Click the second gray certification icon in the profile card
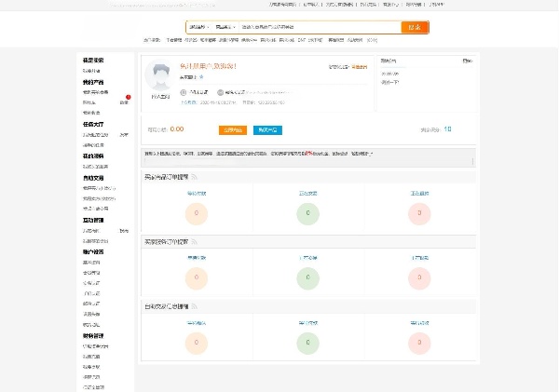 (220, 92)
